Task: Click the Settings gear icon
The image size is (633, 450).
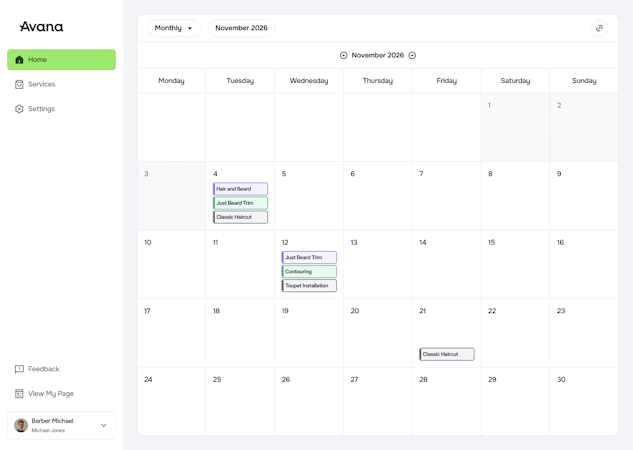Action: click(x=19, y=109)
